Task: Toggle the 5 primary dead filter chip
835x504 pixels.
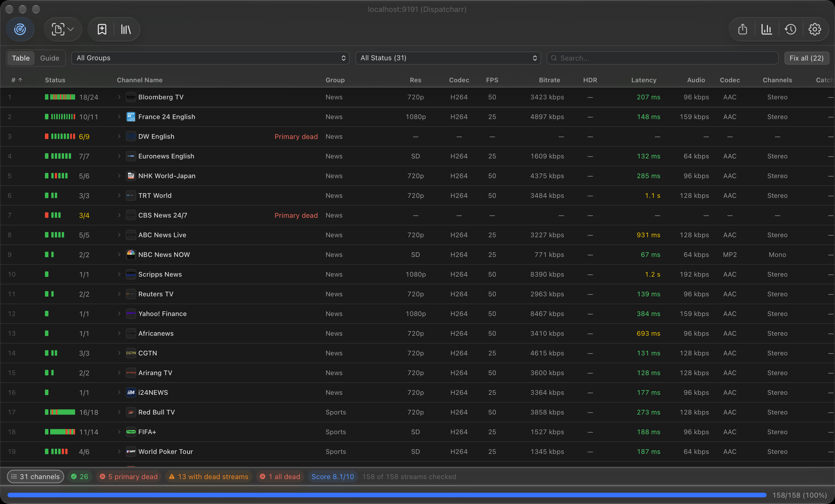Action: click(x=128, y=476)
